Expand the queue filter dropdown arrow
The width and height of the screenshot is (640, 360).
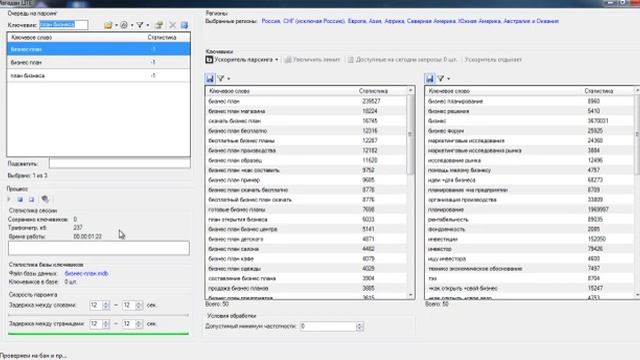click(148, 25)
